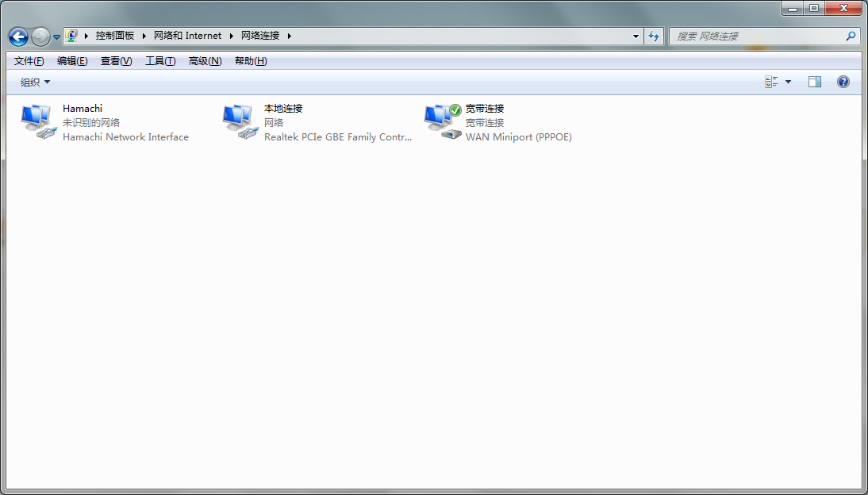Open the 编辑(E) menu
The image size is (868, 495).
(x=72, y=61)
